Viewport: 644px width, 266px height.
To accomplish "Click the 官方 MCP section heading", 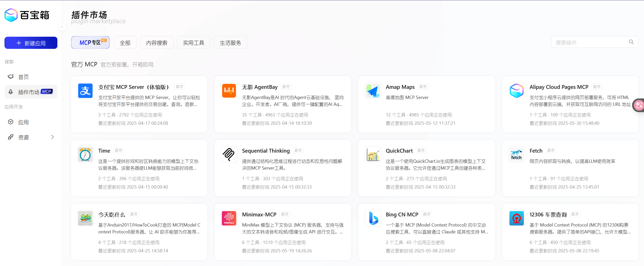I will 84,64.
